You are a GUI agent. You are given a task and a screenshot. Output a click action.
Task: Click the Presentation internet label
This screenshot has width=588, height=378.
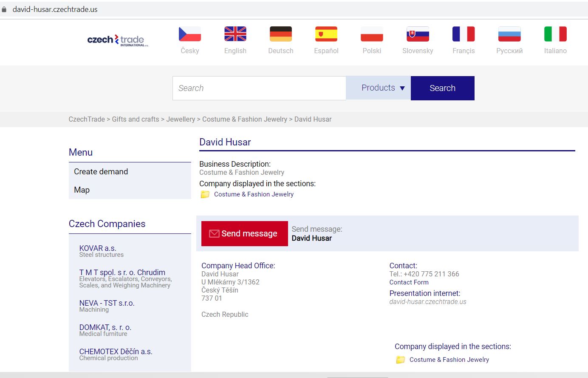click(x=425, y=293)
